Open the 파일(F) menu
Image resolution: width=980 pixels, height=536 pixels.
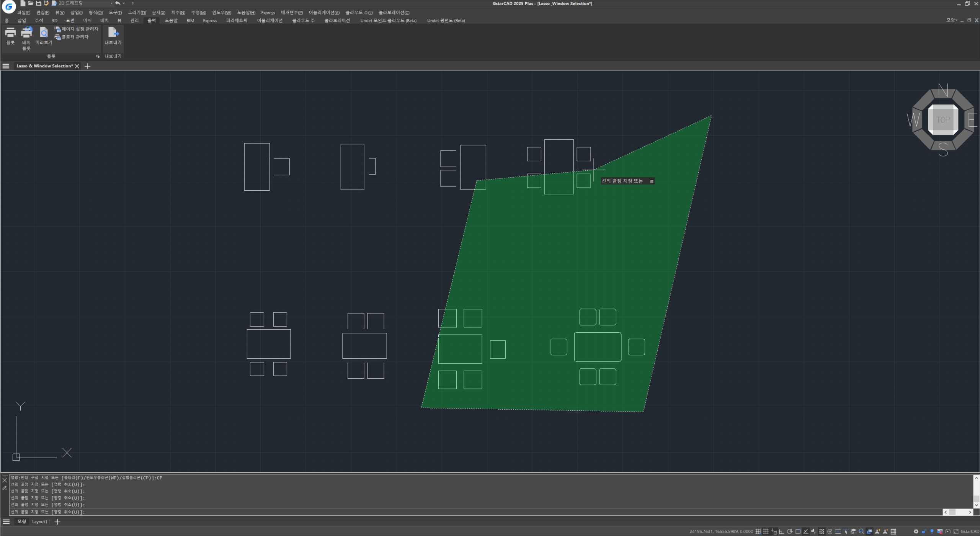(23, 13)
